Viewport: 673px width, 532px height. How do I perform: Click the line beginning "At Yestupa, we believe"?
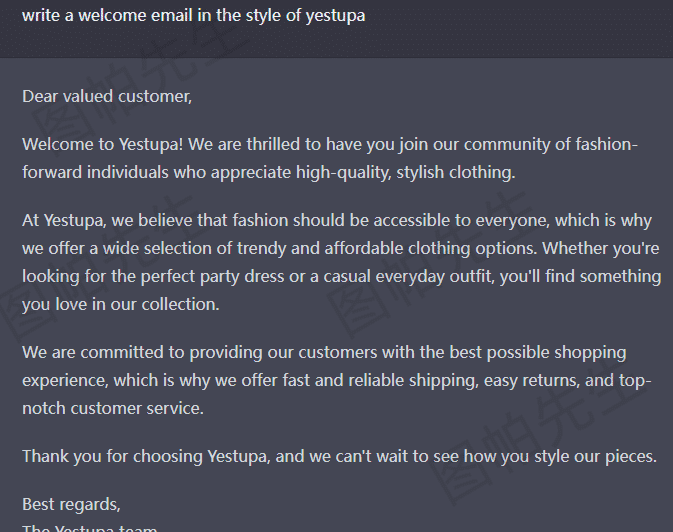click(337, 221)
